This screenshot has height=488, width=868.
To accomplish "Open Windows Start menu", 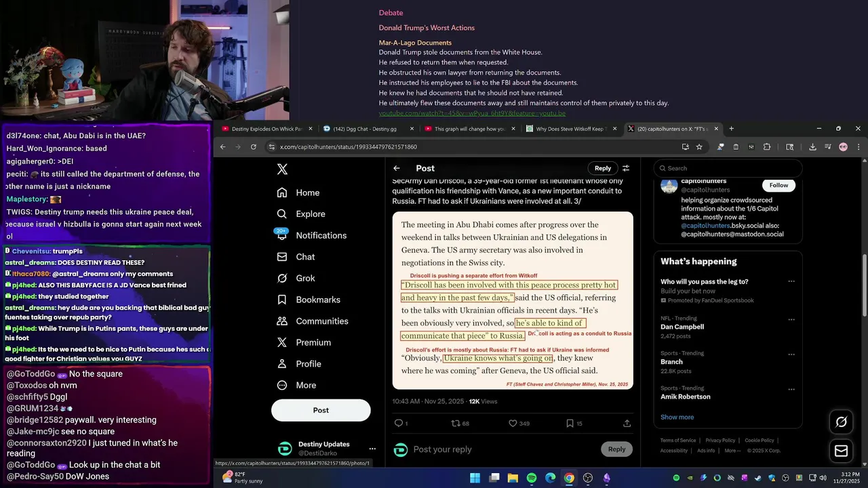I will [x=475, y=478].
